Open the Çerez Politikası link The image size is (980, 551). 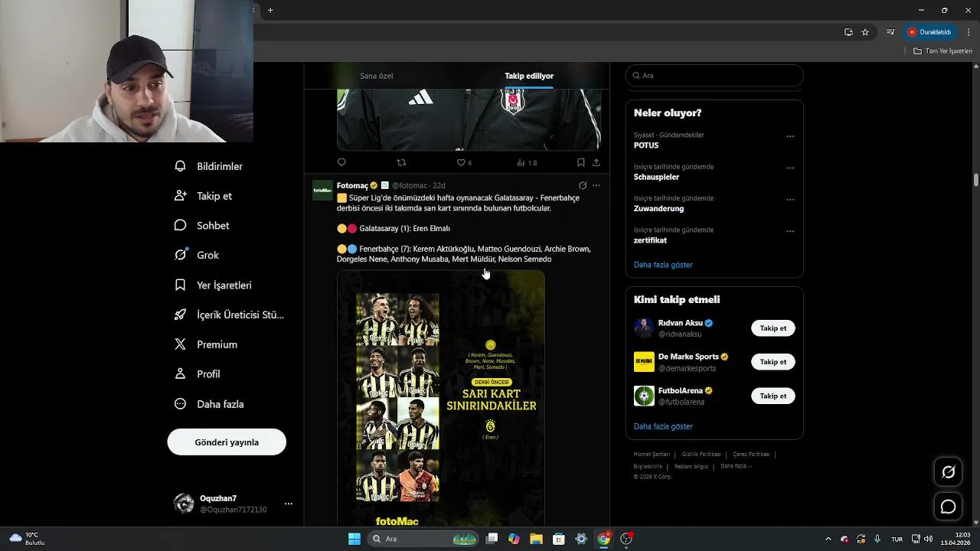752,454
